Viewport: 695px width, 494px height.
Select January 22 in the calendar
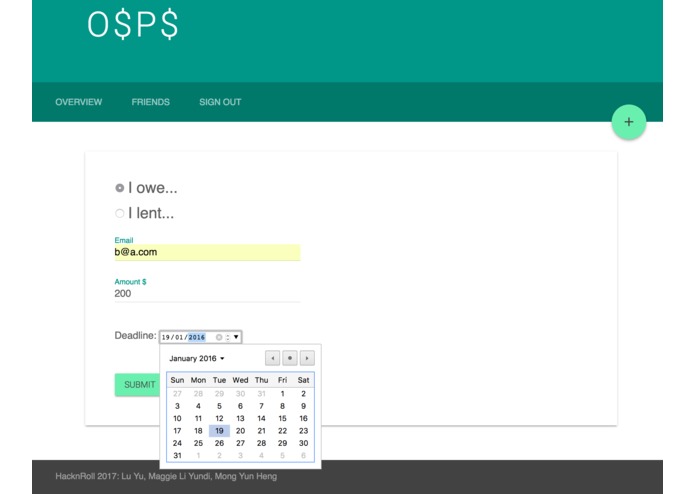click(x=282, y=431)
